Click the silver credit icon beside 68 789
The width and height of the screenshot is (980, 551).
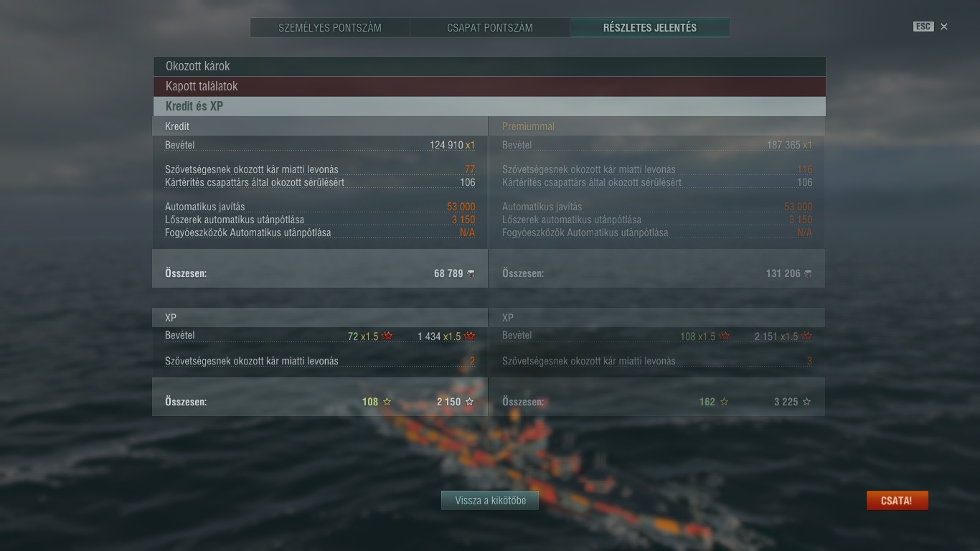(x=471, y=273)
